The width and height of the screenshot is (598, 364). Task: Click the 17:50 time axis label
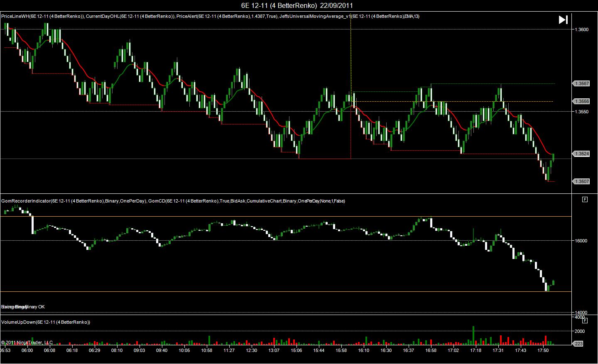543,351
